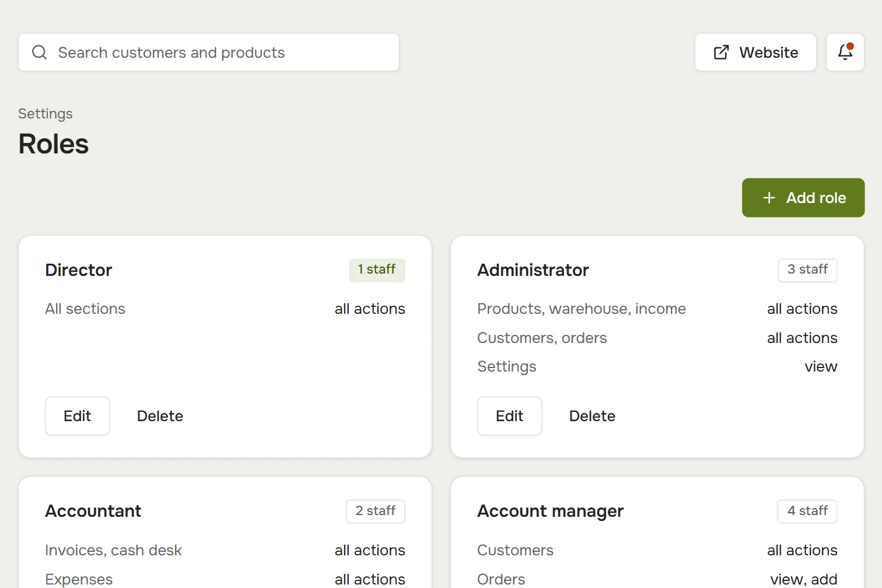Select the Director card title
Image resolution: width=882 pixels, height=588 pixels.
(x=79, y=270)
